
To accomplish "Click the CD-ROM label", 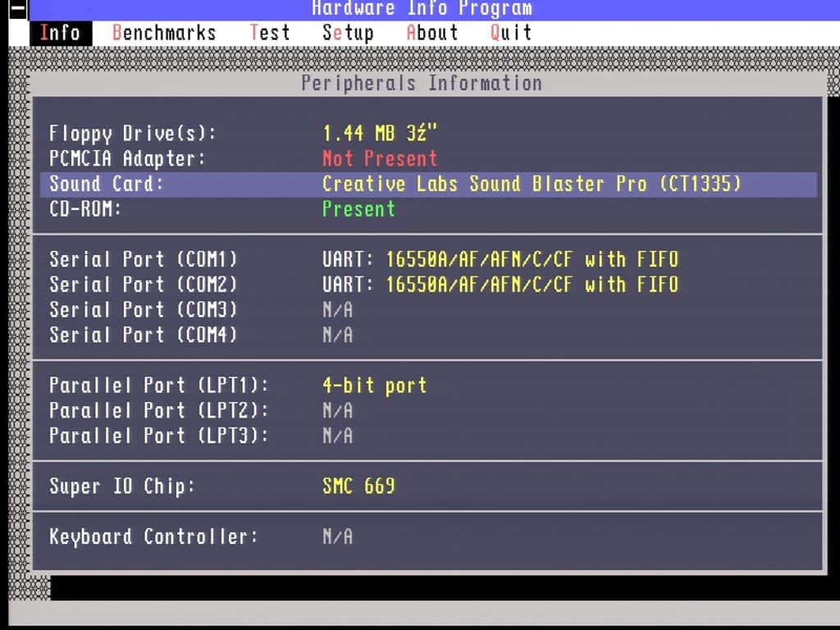I will click(85, 209).
